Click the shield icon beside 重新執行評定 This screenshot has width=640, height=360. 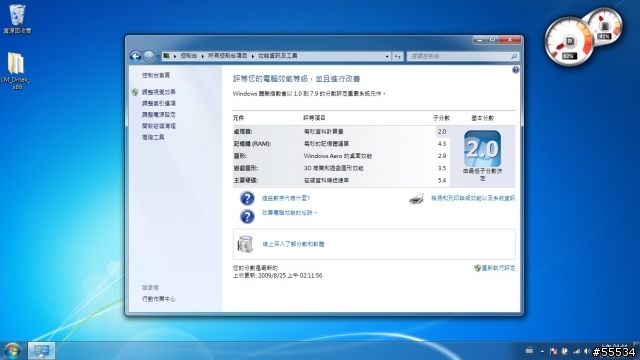(478, 268)
